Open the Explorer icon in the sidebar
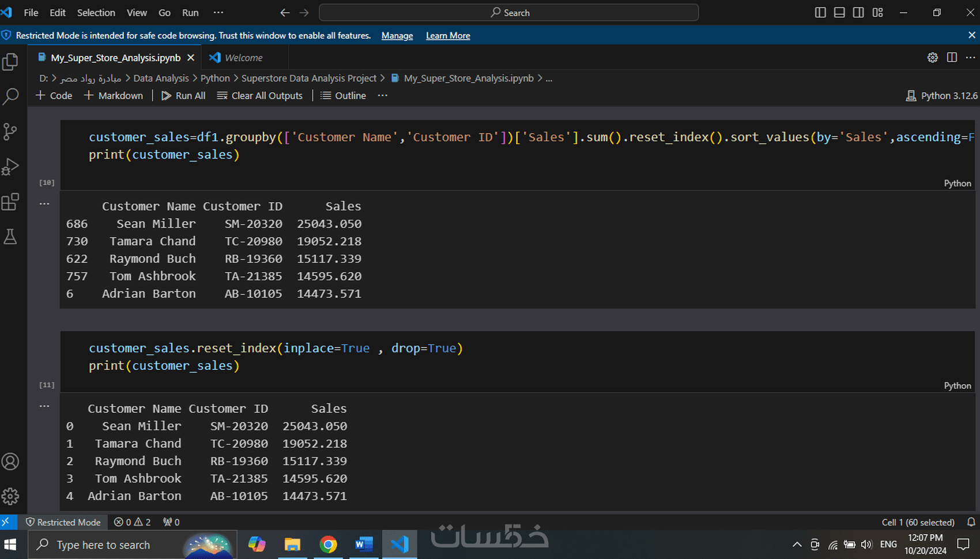The height and width of the screenshot is (559, 980). (x=11, y=61)
